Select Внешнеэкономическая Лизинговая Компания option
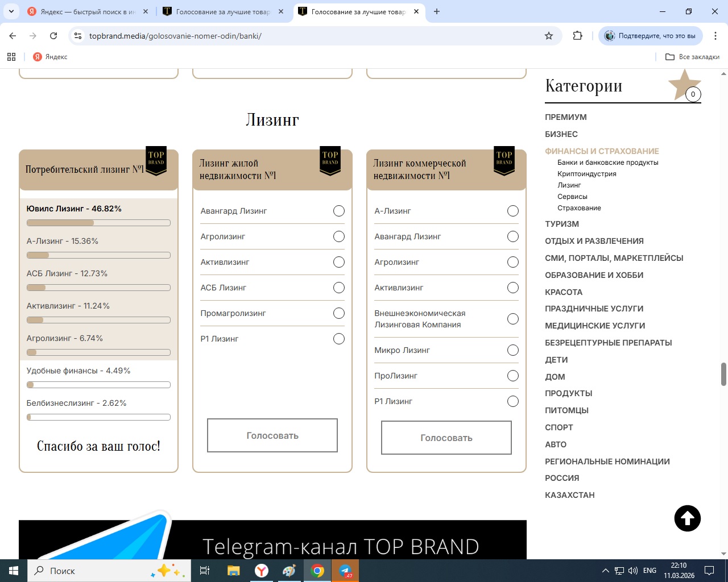Screen dimensions: 728x582 [x=513, y=319]
